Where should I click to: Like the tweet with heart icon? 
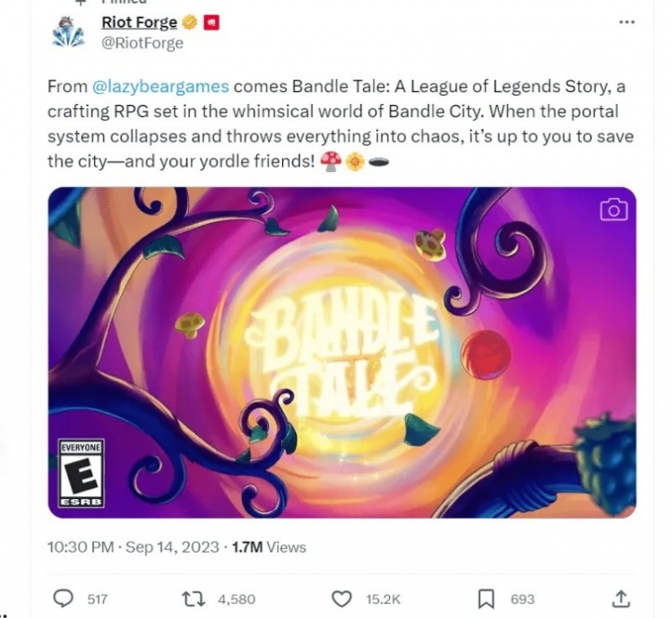tap(341, 598)
